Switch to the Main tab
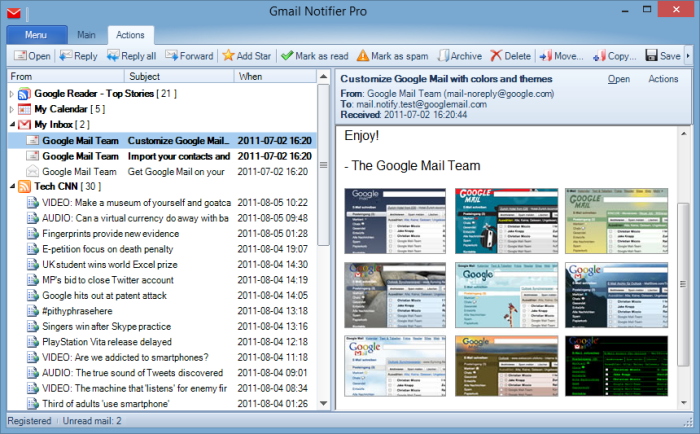This screenshot has width=700, height=434. (87, 35)
